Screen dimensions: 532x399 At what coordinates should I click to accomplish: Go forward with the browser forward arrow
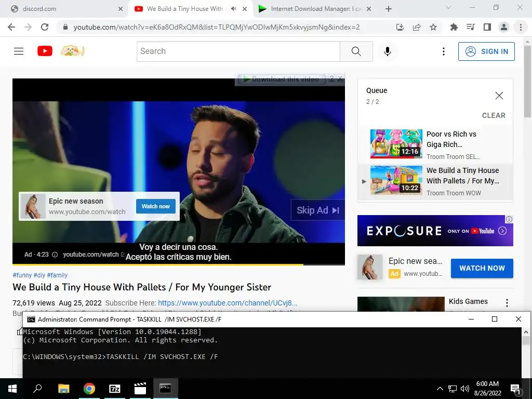(28, 27)
